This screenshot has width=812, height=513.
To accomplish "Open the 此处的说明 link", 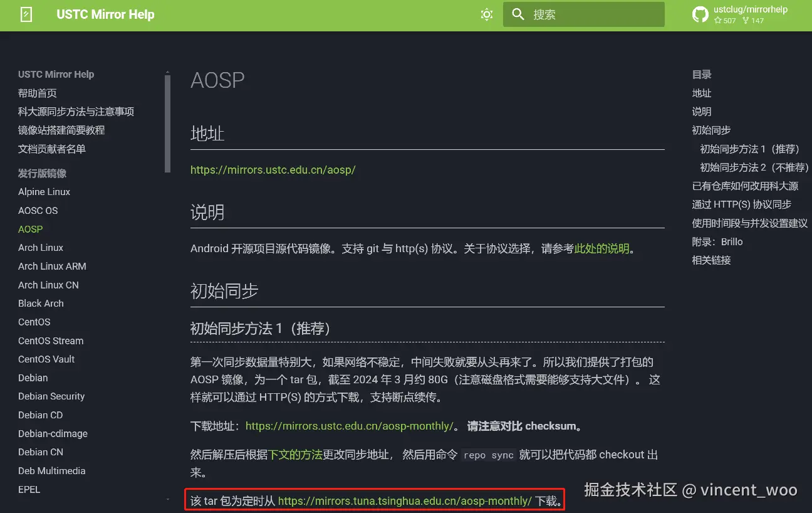I will 601,248.
